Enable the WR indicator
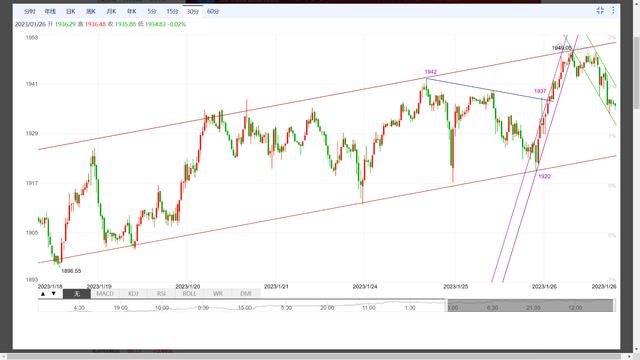The image size is (640, 360). click(218, 293)
